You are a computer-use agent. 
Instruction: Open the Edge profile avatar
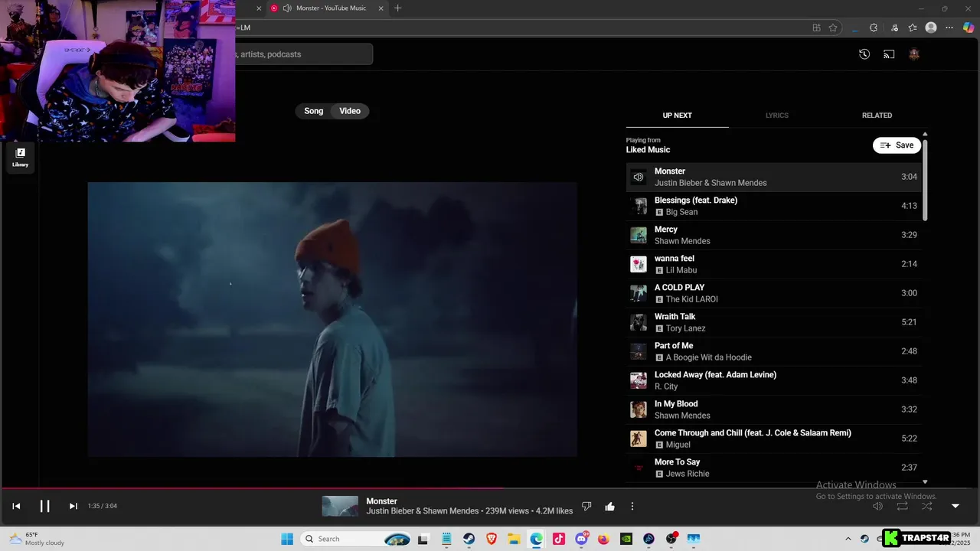931,28
